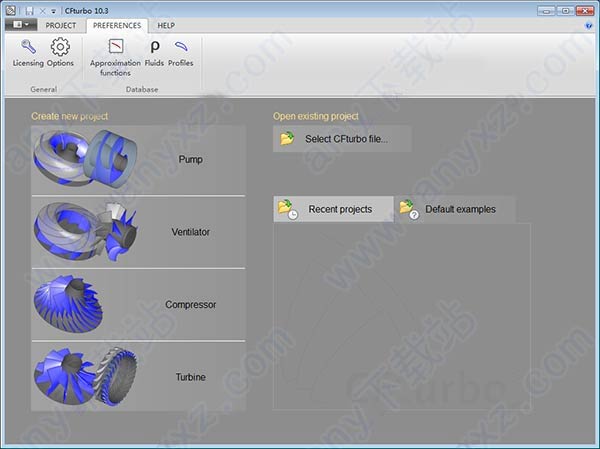Viewport: 600px width, 449px height.
Task: Select the PREFERENCES ribbon tab
Action: click(x=117, y=26)
